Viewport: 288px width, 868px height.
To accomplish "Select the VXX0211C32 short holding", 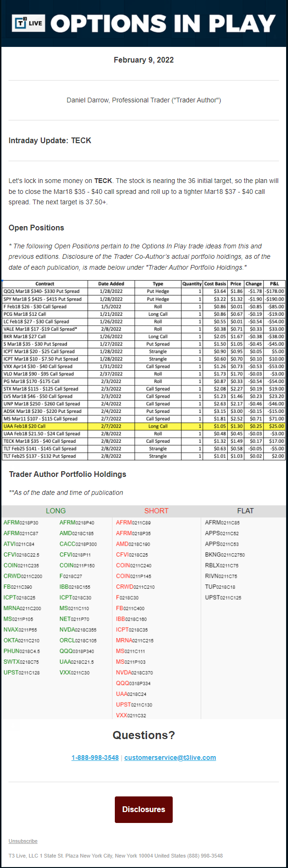I will coord(131,715).
